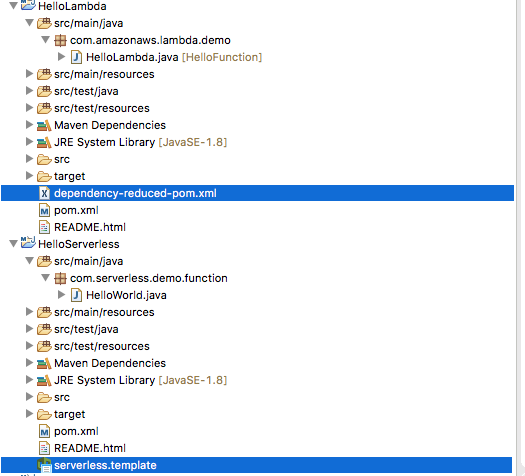Click the com.amazonaws.lambda.demo package icon
Screen dimensions: 525x476
[60, 41]
